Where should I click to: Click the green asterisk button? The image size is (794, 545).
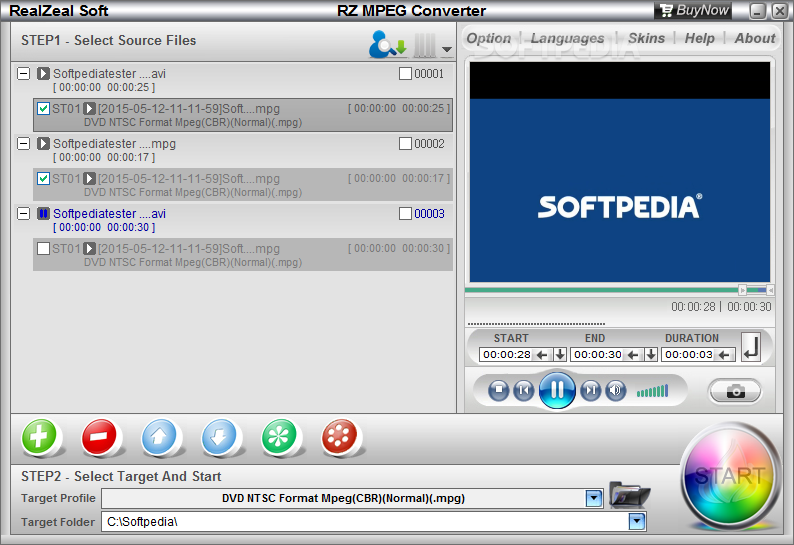[279, 437]
